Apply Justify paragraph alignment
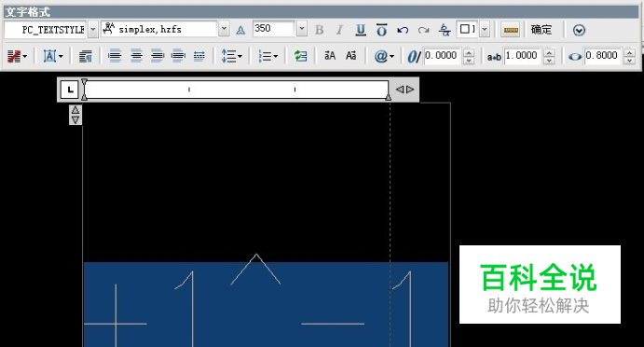Image resolution: width=644 pixels, height=347 pixels. click(178, 56)
